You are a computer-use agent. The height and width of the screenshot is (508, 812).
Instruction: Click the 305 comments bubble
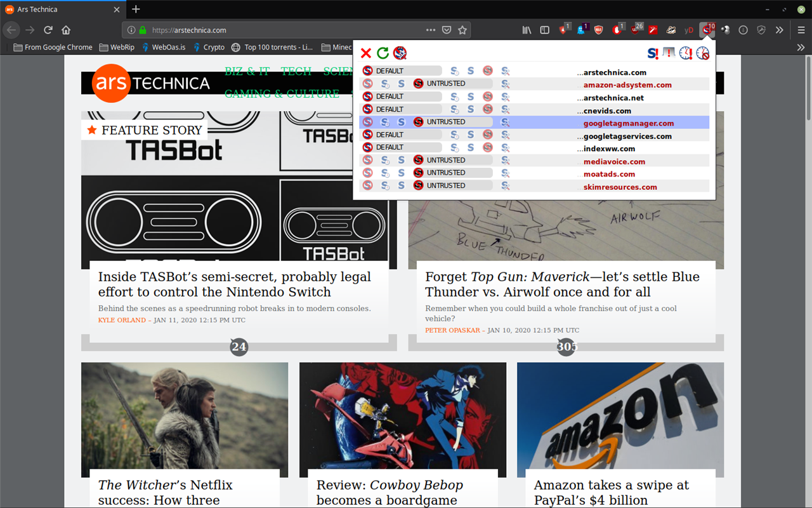[566, 347]
